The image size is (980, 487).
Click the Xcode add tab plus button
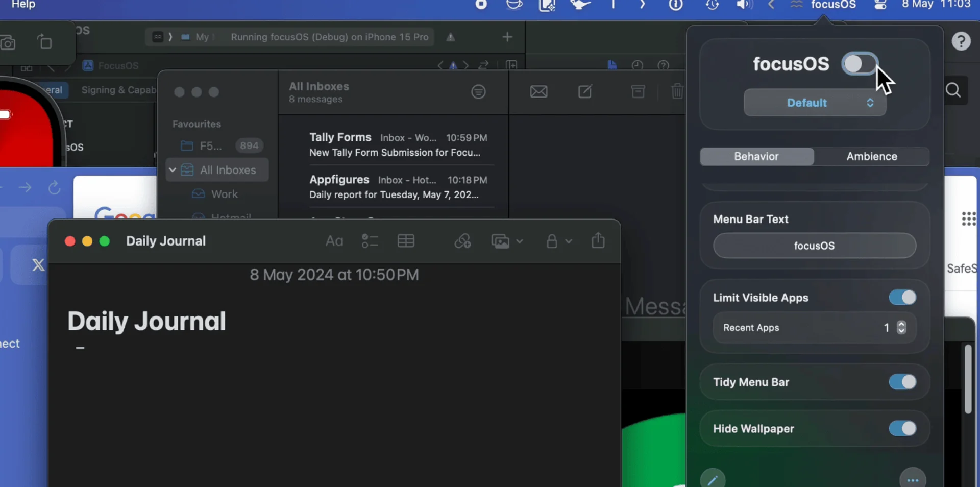[507, 37]
